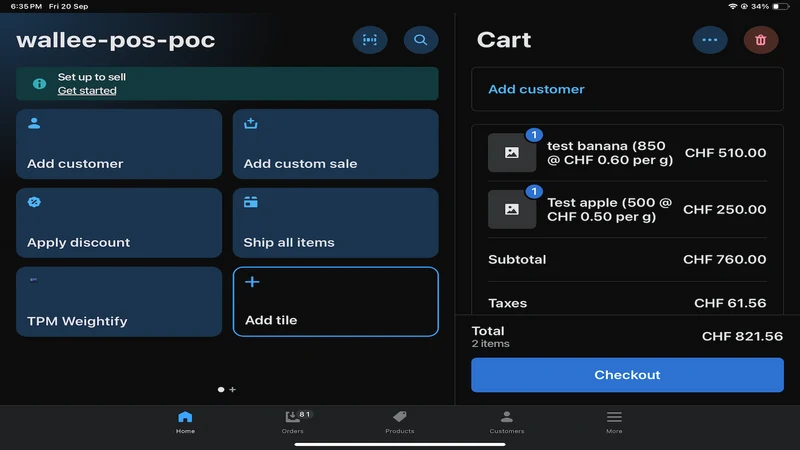
Task: Open the Apply discount tile
Action: (x=119, y=223)
